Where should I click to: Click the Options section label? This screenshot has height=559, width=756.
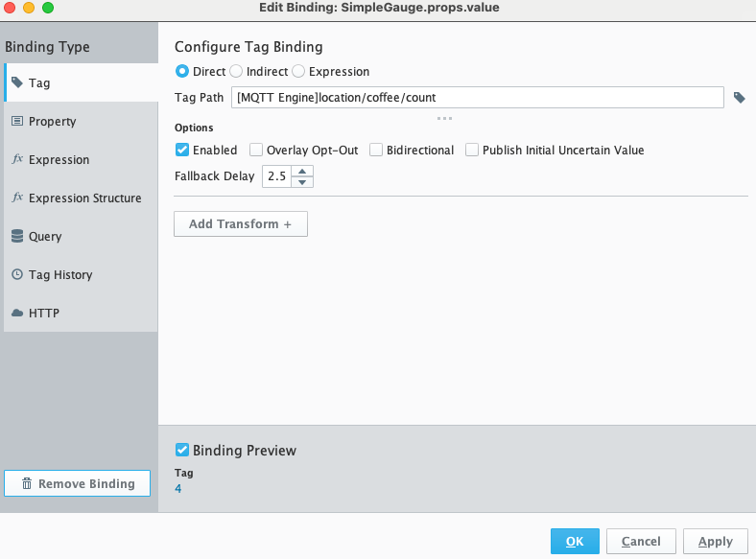point(194,128)
